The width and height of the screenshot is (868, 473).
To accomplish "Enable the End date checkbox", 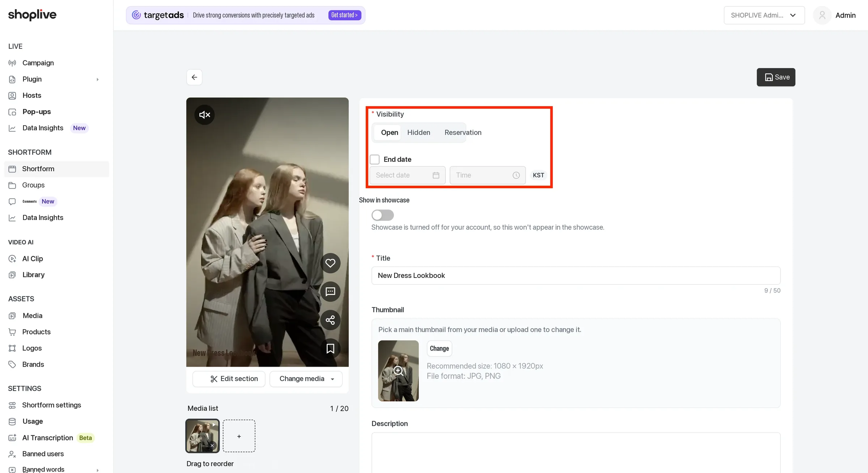I will pyautogui.click(x=375, y=159).
